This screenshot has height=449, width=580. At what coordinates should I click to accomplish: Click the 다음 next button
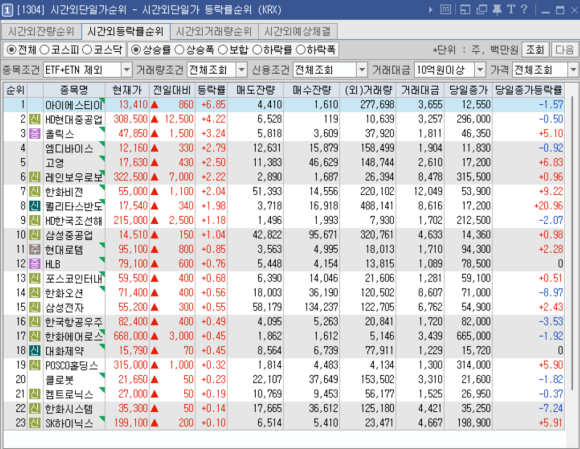point(564,50)
